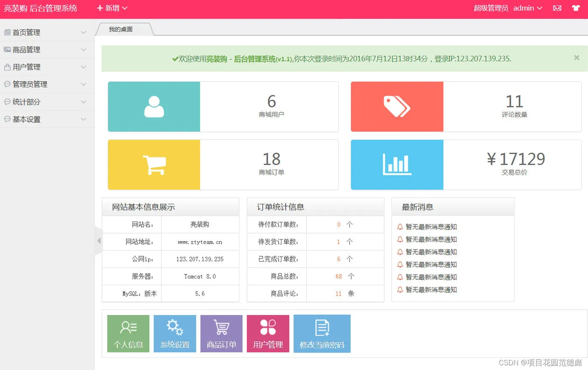
Task: Collapse the sidebar with the left arrow handle
Action: 99,241
